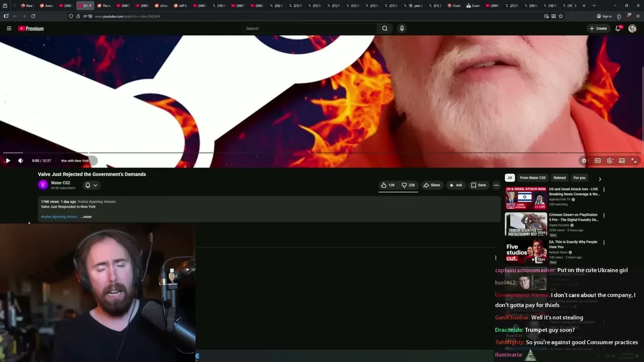Go back with the browser back arrow
644x362 pixels.
pos(15,16)
